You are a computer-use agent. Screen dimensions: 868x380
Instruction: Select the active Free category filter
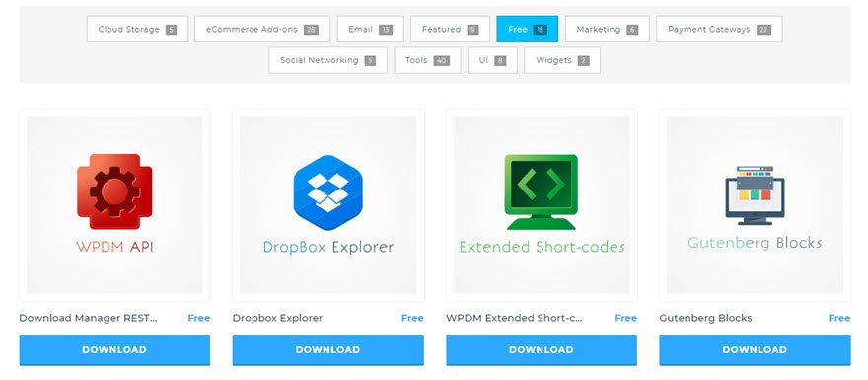tap(528, 29)
